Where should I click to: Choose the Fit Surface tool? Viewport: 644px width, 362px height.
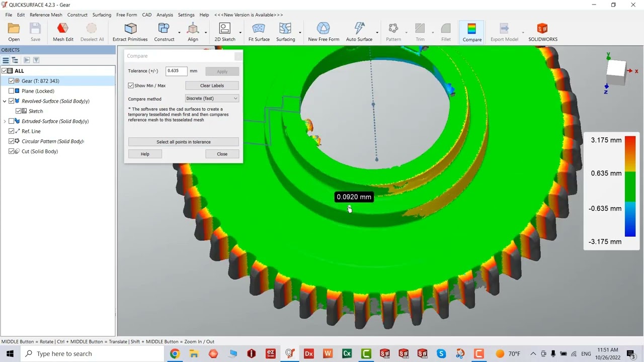[x=259, y=32]
